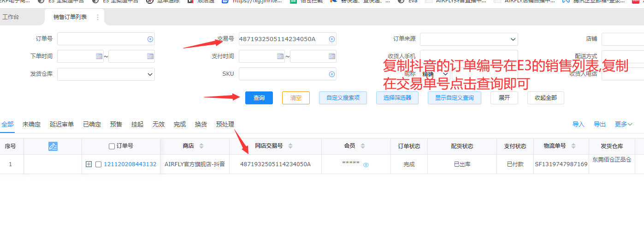Open the 精确 match-type dropdown
The height and width of the screenshot is (235, 644).
click(x=435, y=74)
